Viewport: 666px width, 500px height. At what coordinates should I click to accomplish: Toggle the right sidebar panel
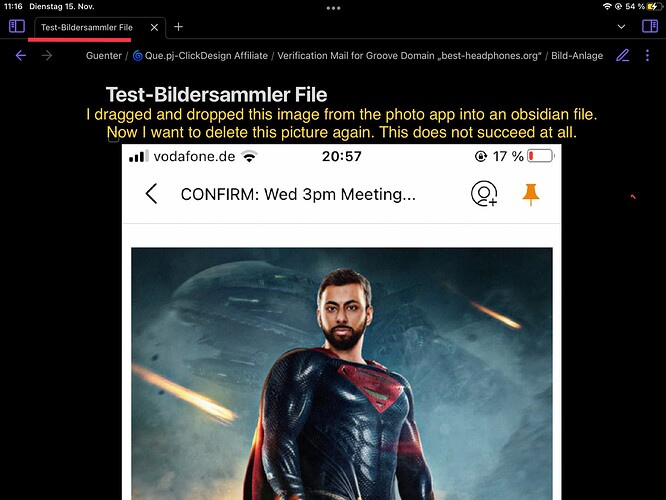pyautogui.click(x=650, y=26)
